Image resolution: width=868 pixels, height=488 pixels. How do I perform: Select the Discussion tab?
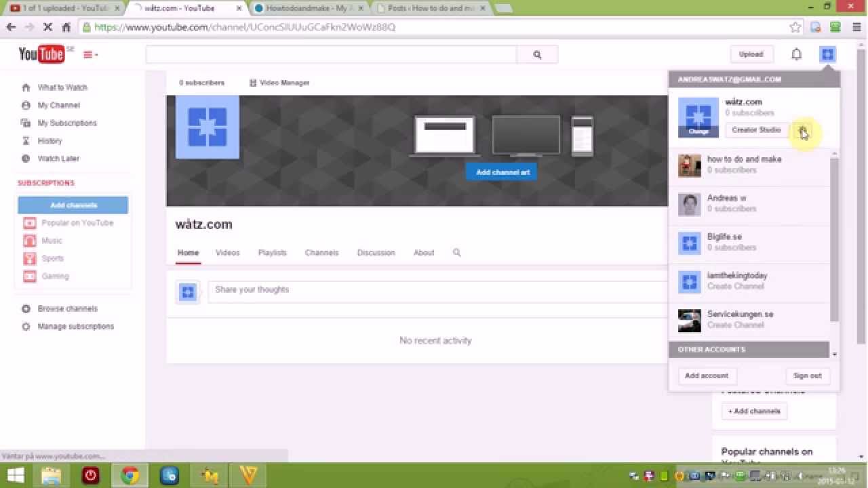pyautogui.click(x=376, y=253)
